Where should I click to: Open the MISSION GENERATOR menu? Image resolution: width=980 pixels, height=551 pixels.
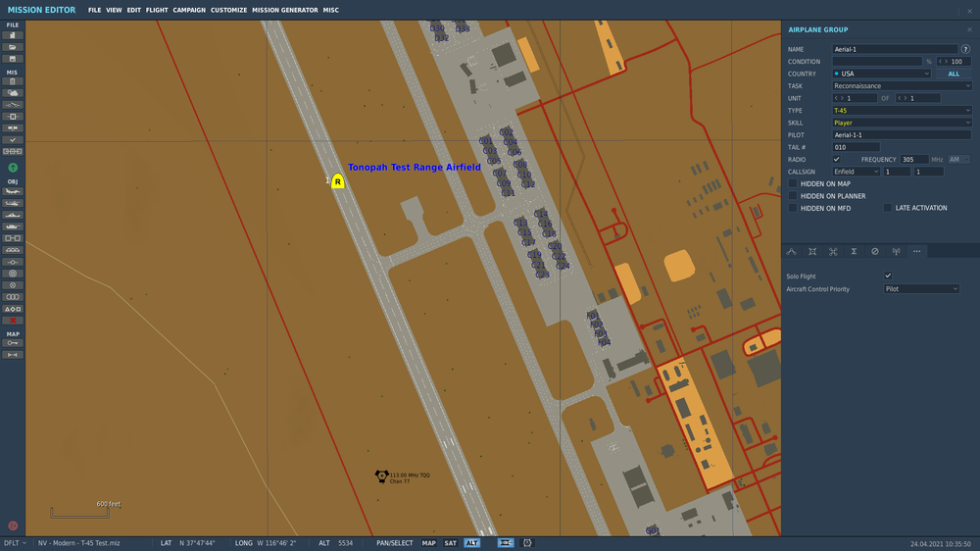[285, 10]
